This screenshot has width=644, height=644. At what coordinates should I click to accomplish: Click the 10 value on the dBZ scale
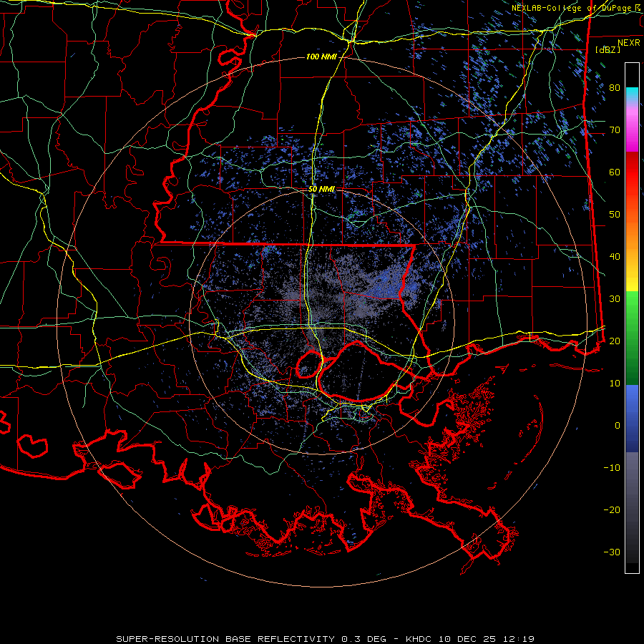615,384
